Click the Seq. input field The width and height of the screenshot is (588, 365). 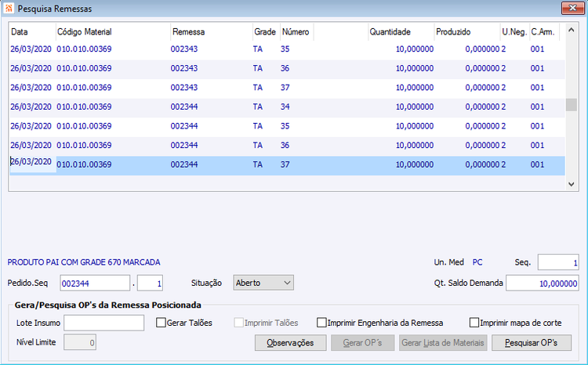coord(558,262)
